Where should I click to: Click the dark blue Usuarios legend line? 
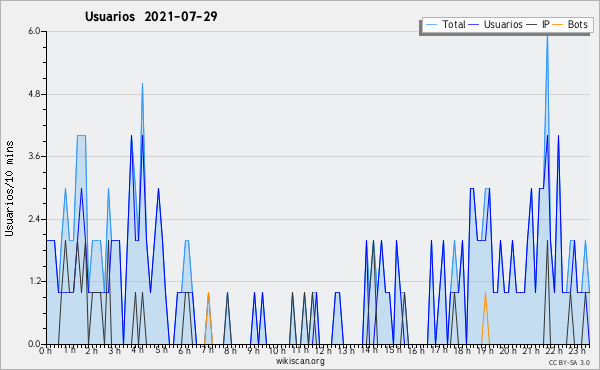(x=474, y=25)
